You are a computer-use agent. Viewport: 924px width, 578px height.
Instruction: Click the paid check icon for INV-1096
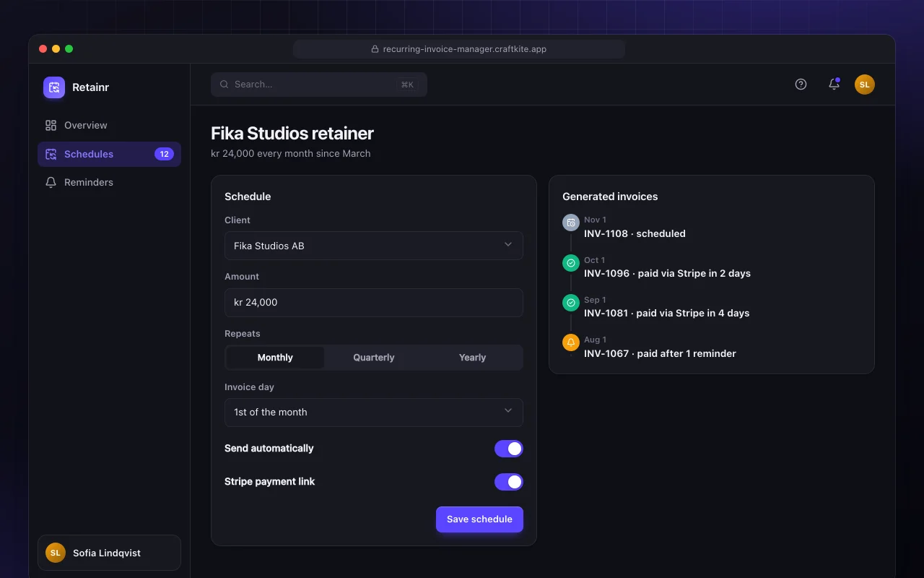[x=571, y=263]
